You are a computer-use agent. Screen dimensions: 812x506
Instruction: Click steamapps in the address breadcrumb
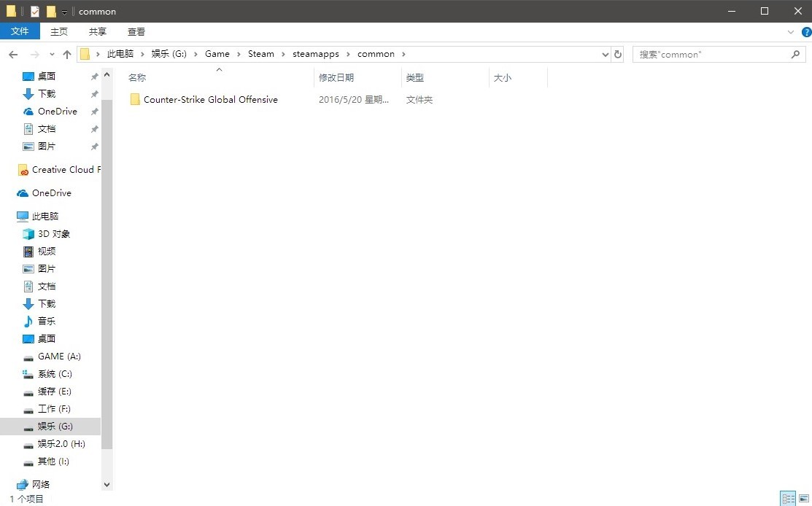click(x=316, y=54)
